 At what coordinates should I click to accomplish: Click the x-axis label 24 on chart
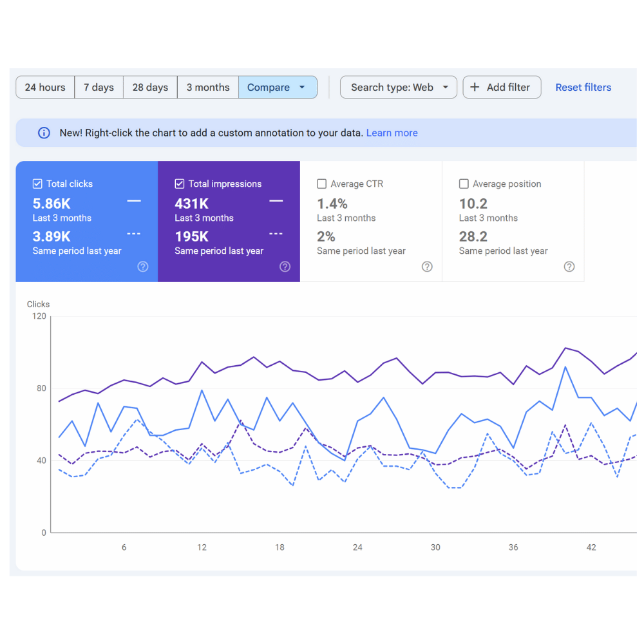(357, 547)
